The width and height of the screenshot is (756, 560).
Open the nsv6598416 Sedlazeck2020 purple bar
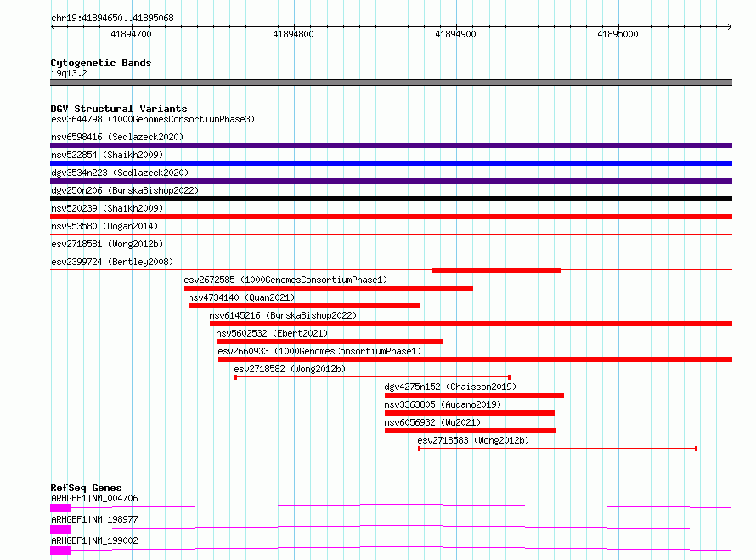tap(391, 145)
